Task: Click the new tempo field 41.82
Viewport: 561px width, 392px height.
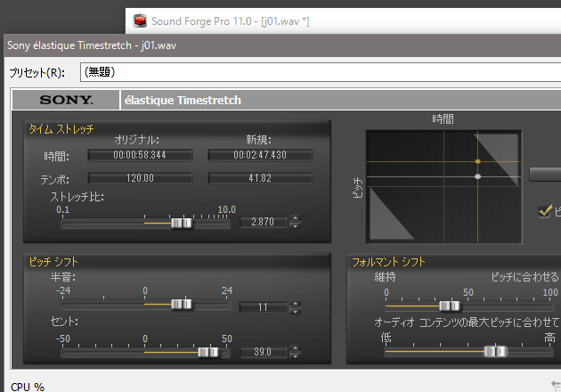Action: (260, 178)
